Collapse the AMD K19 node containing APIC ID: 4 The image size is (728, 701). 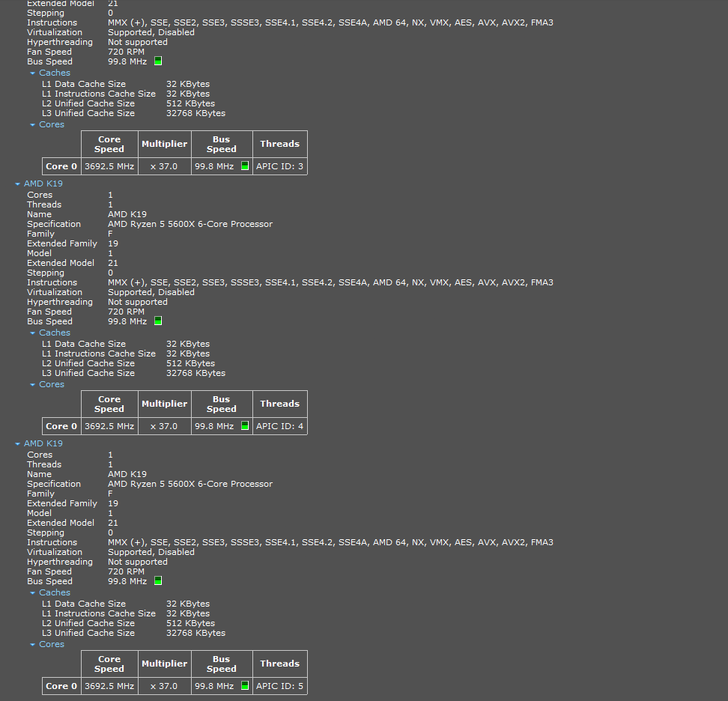18,183
